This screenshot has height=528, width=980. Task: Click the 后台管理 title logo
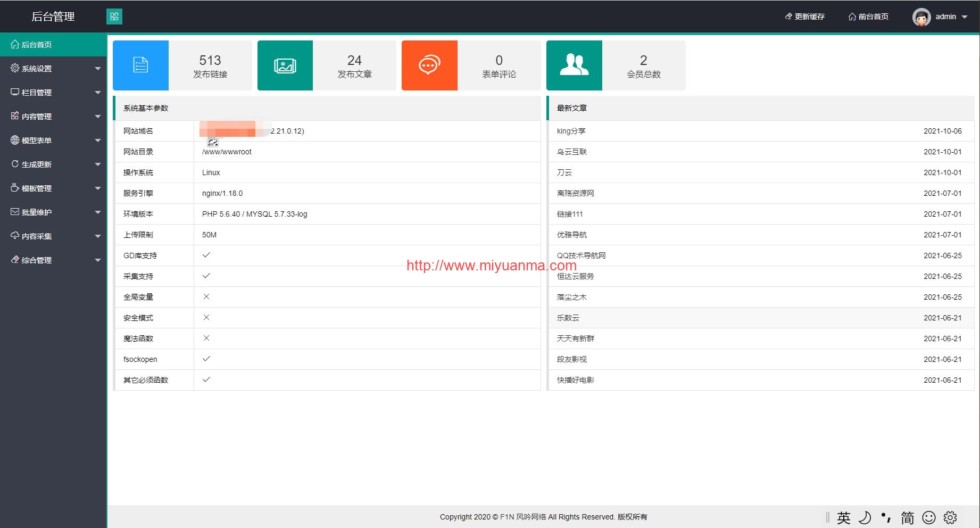53,16
